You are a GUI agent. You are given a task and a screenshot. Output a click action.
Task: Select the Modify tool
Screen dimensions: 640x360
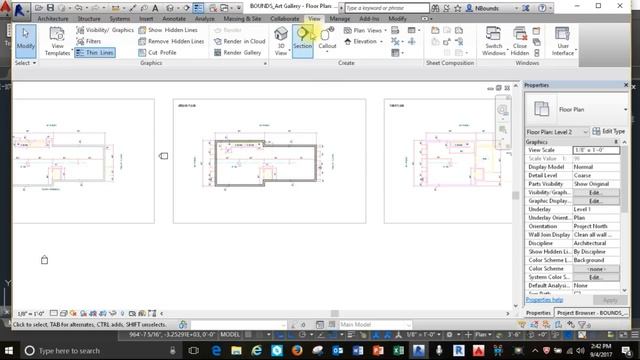pyautogui.click(x=26, y=41)
